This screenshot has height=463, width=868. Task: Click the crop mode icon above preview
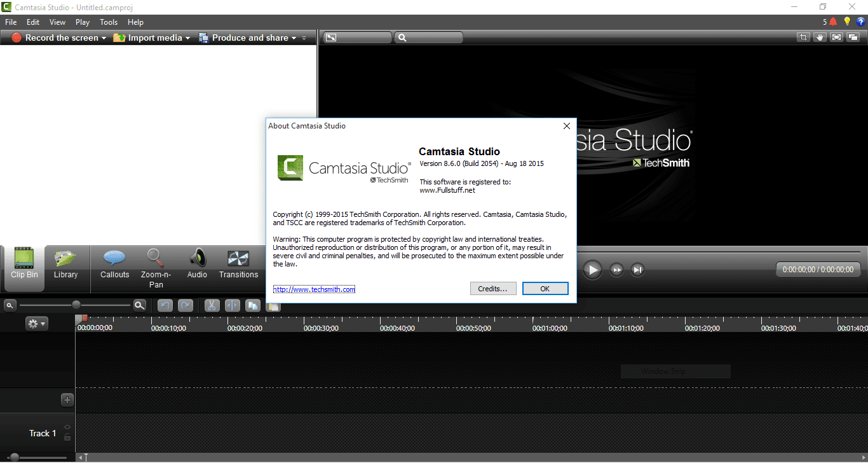(804, 38)
